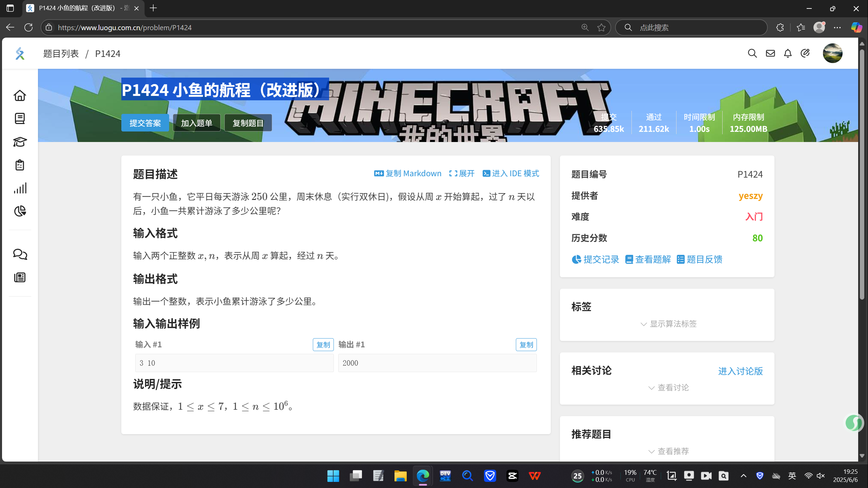868x488 pixels.
Task: Open the 查看题解 link
Action: 648,259
